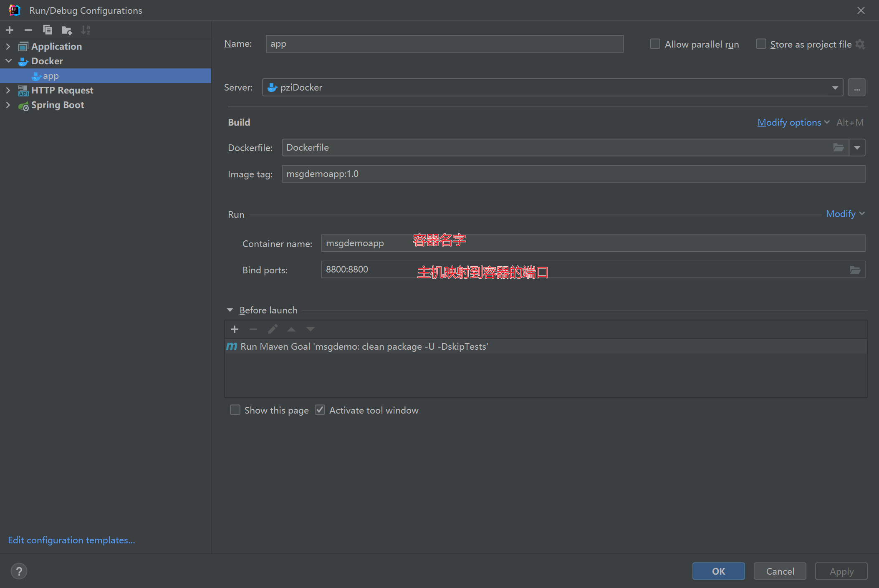Screen dimensions: 879x588
Task: Add a Before launch task
Action: point(235,329)
